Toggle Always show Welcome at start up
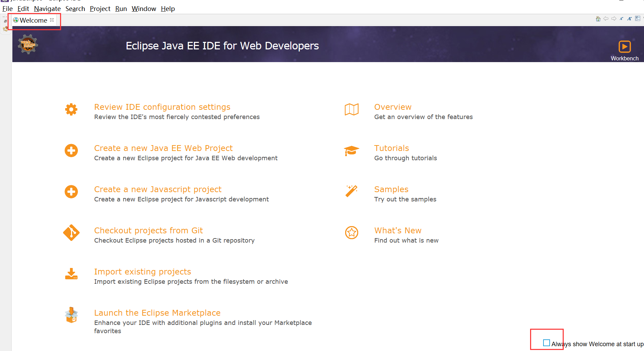 tap(547, 343)
